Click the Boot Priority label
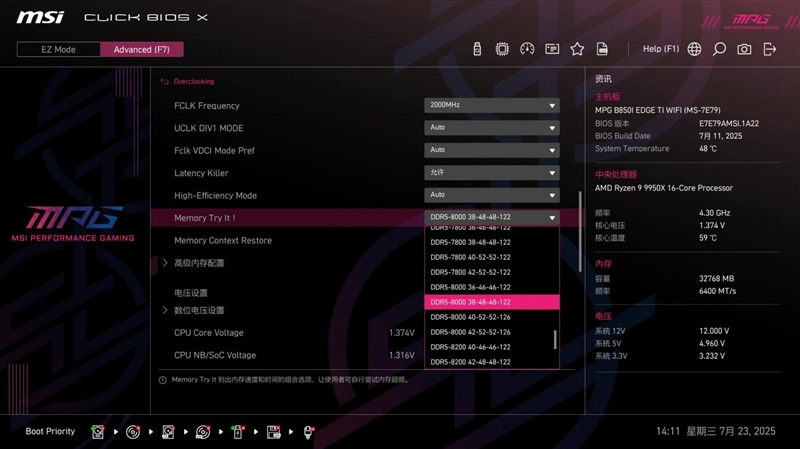Screen dimensions: 800x449 [50, 432]
